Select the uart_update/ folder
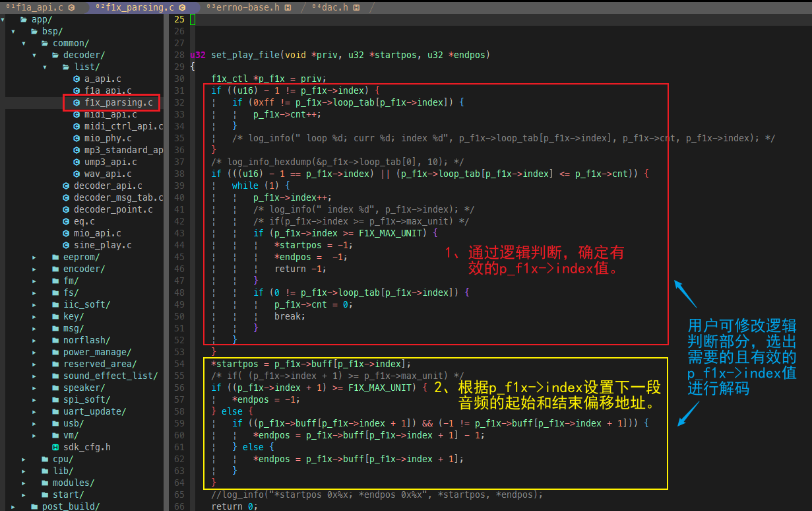Image resolution: width=812 pixels, height=511 pixels. coord(94,412)
